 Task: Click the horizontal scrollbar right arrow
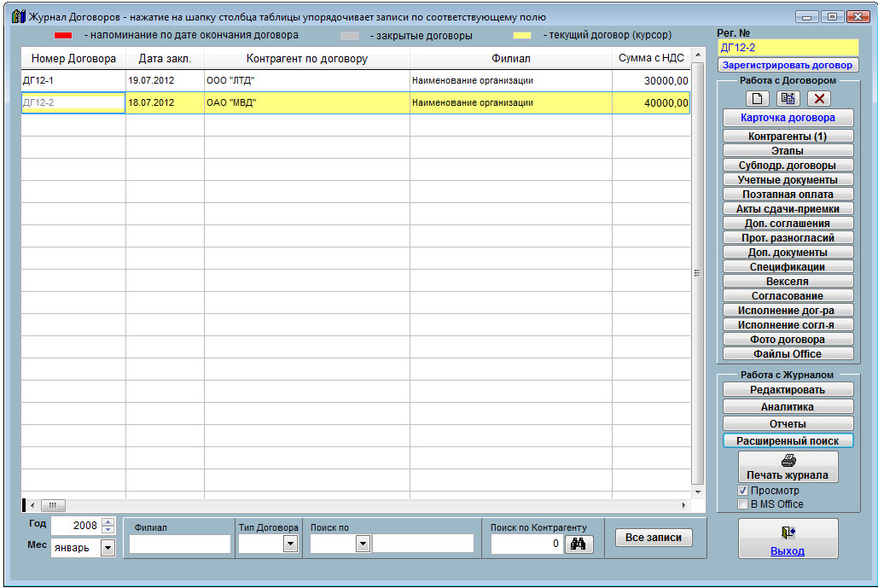pyautogui.click(x=683, y=506)
